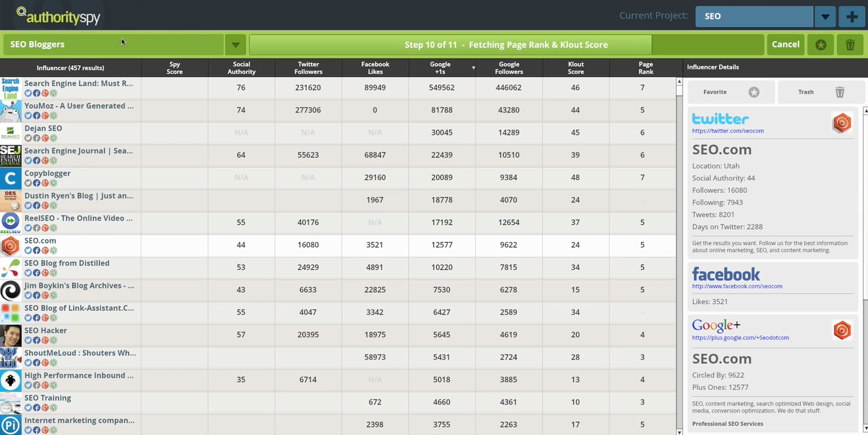Click Facebook icon under SEO.com row

(37, 250)
